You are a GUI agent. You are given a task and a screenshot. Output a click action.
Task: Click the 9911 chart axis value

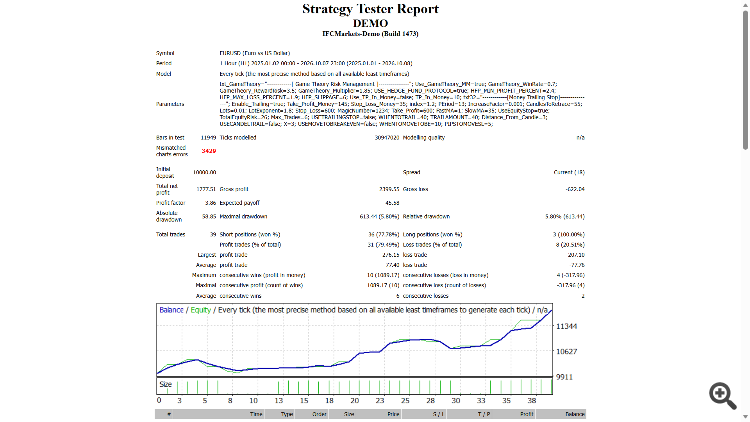[x=564, y=377]
